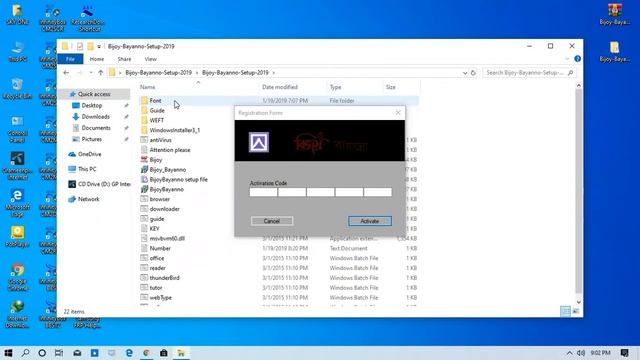Click the Search Bijoy-Bayanno-Setup box
The width and height of the screenshot is (640, 360).
[529, 73]
